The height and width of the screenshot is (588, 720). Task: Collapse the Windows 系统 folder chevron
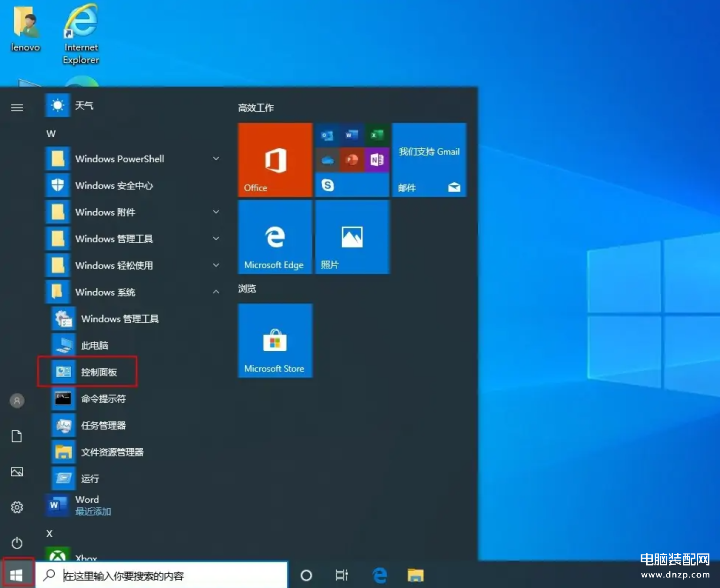(x=216, y=292)
